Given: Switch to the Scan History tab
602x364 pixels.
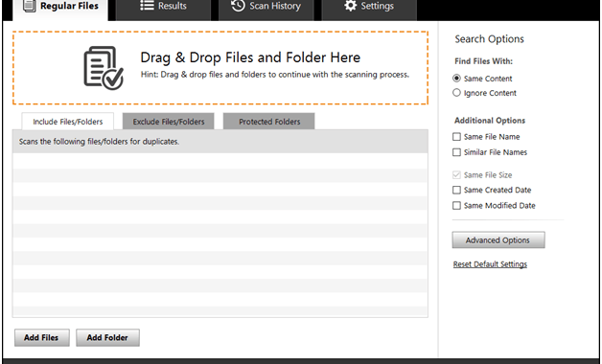Looking at the screenshot, I should click(266, 10).
